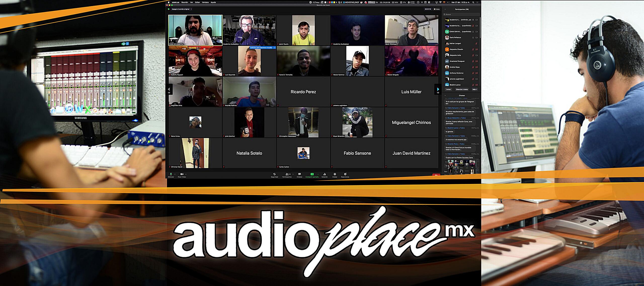644x286 pixels.
Task: Click camera icon beside Alejandro Avila in list
Action: [476, 55]
